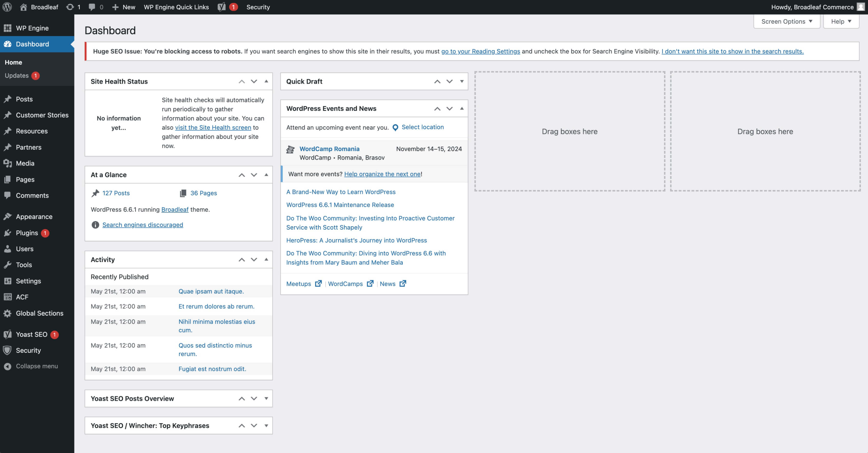Click the Pages icon in sidebar
Image resolution: width=868 pixels, height=453 pixels.
click(x=7, y=179)
